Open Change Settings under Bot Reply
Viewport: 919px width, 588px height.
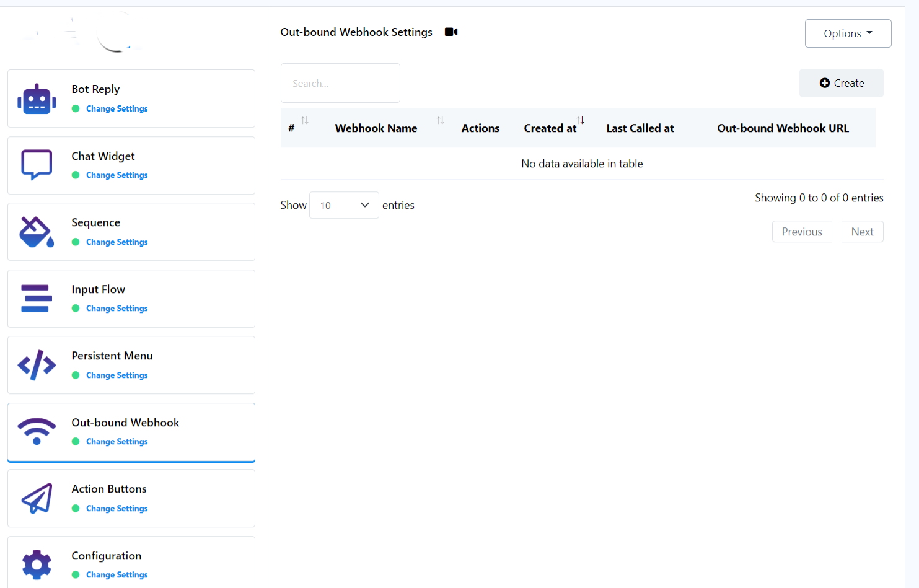coord(117,108)
